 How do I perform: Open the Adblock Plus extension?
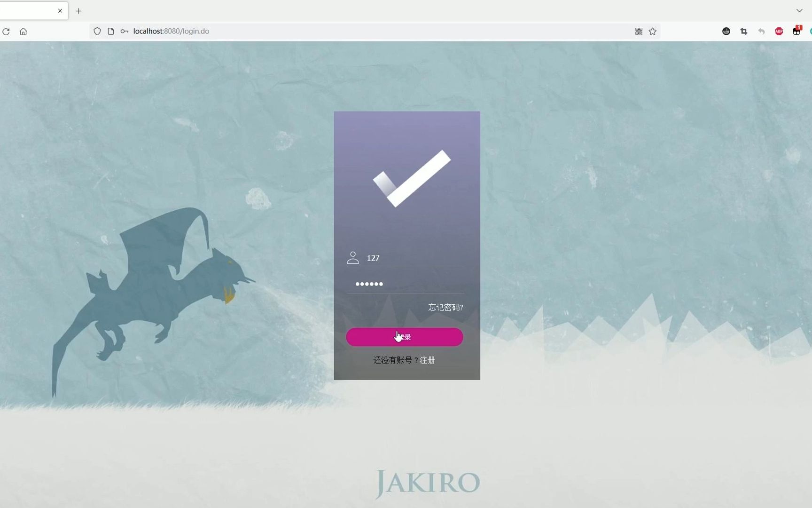779,32
